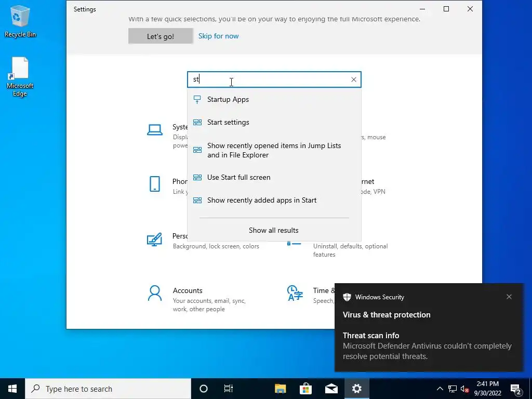This screenshot has width=532, height=399.
Task: Open the Accounts category label
Action: [x=188, y=290]
